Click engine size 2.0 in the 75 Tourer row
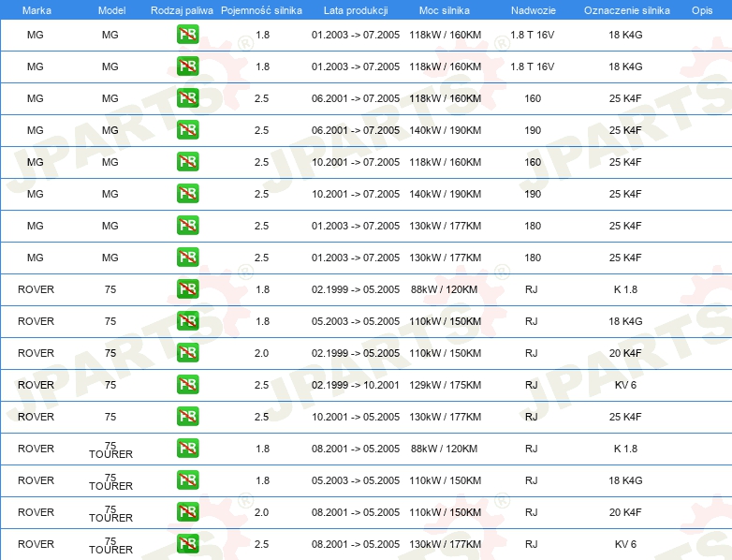The image size is (732, 560). click(261, 512)
